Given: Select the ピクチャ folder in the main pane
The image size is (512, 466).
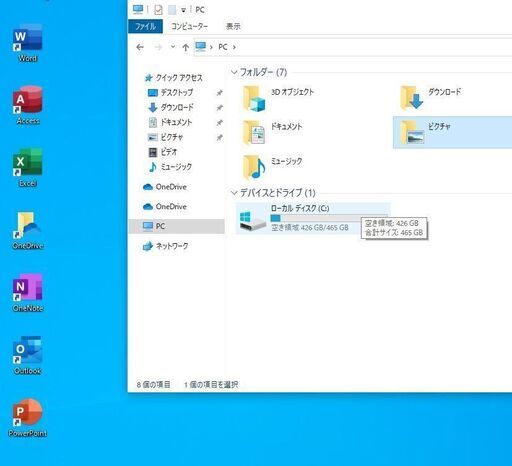Looking at the screenshot, I should (452, 132).
